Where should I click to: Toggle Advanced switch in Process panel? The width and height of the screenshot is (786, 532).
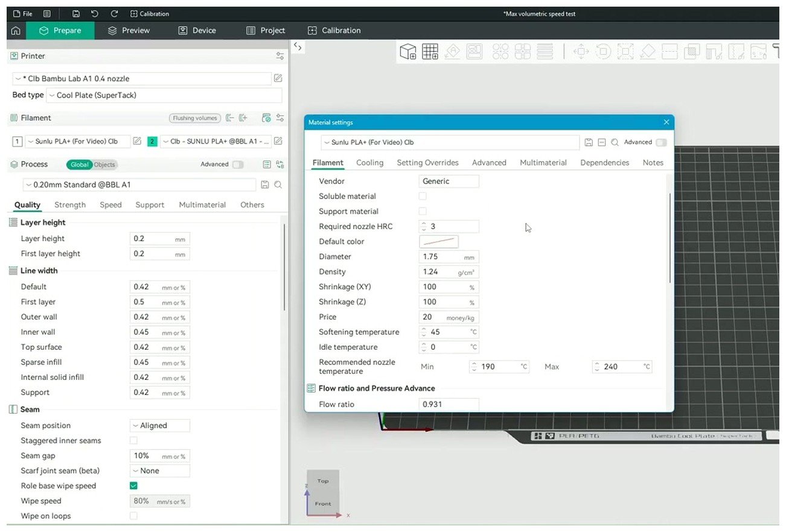click(x=238, y=165)
